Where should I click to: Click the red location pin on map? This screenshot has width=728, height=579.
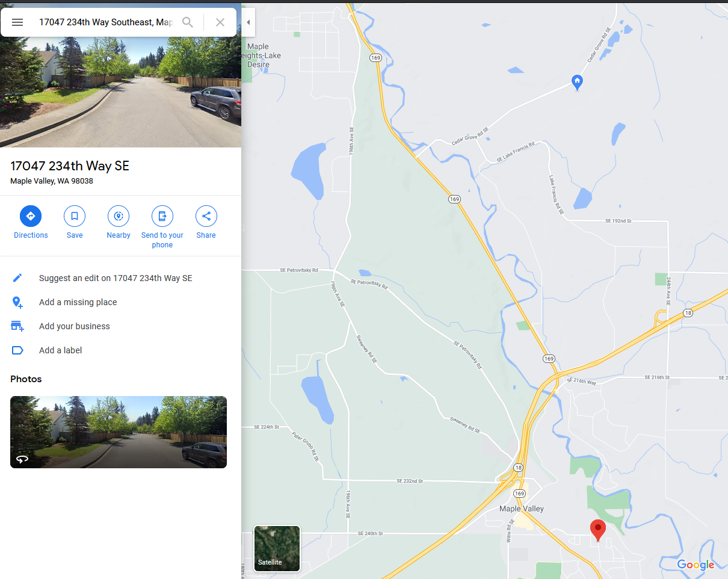point(597,530)
